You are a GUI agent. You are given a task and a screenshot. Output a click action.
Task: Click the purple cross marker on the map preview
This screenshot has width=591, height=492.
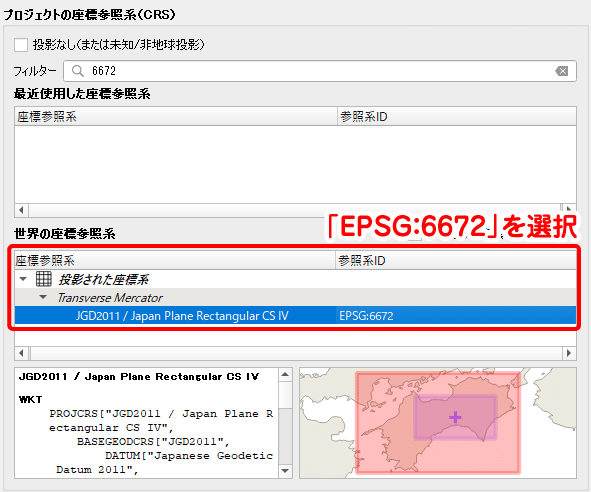point(455,417)
